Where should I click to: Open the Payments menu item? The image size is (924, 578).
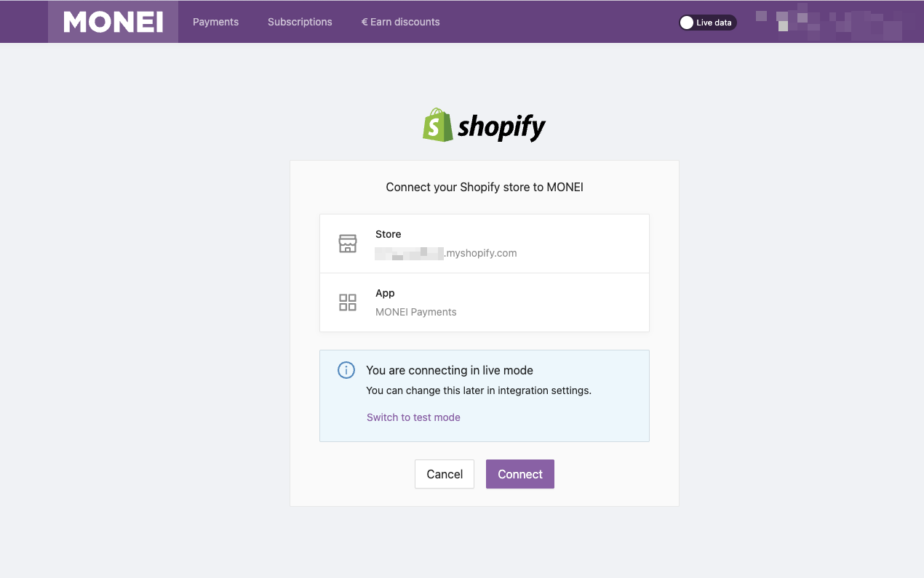tap(215, 22)
